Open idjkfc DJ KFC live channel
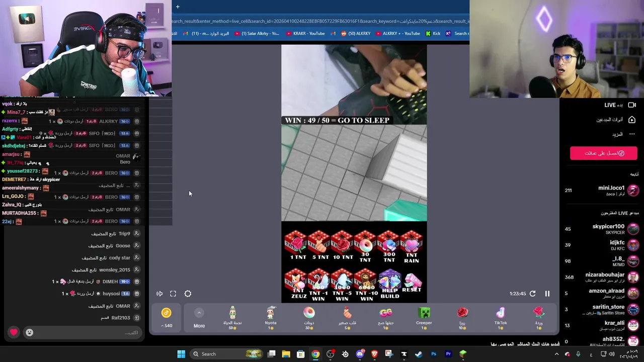The height and width of the screenshot is (362, 644). pyautogui.click(x=601, y=245)
